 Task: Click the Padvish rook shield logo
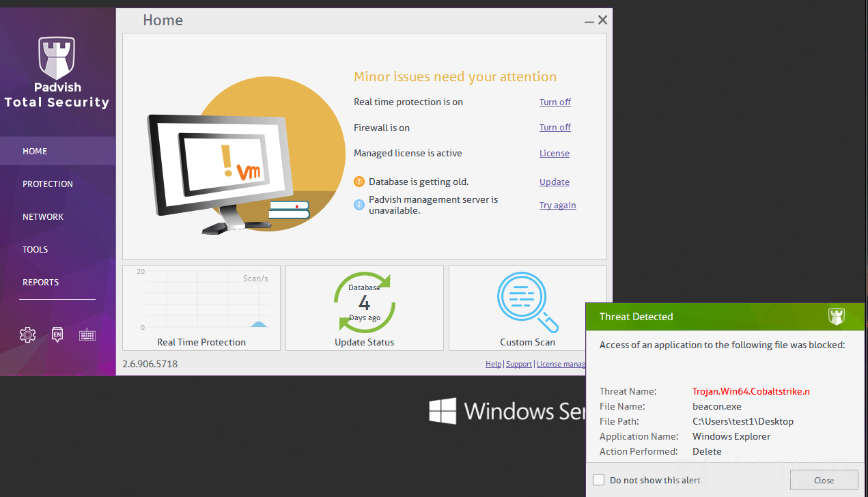(57, 58)
